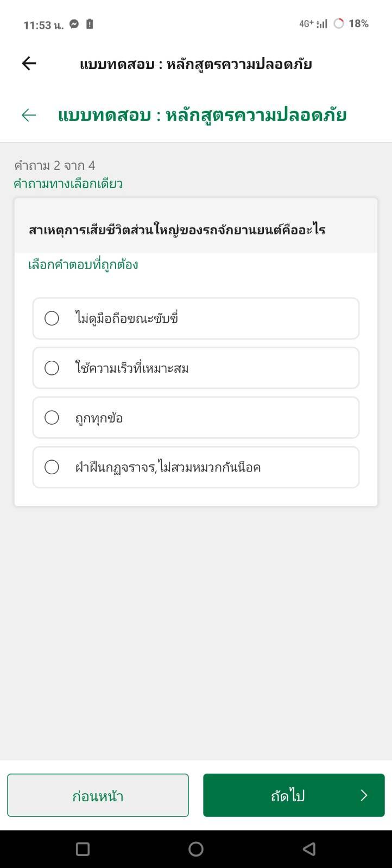Tap the black back arrow in top bar
Image resolution: width=392 pixels, height=868 pixels.
coord(29,64)
